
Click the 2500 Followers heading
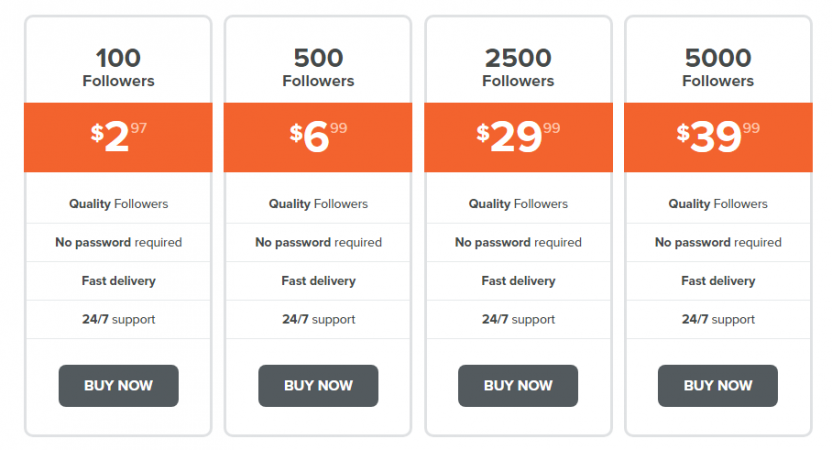518,67
